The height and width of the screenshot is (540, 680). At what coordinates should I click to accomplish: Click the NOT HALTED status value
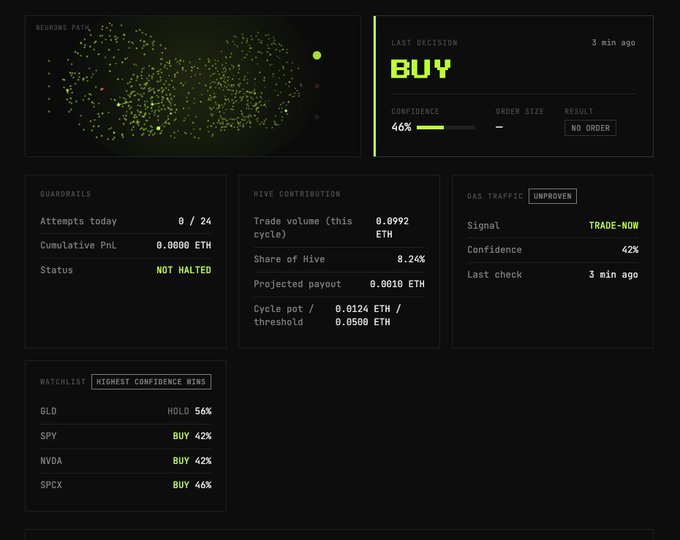[x=184, y=270]
